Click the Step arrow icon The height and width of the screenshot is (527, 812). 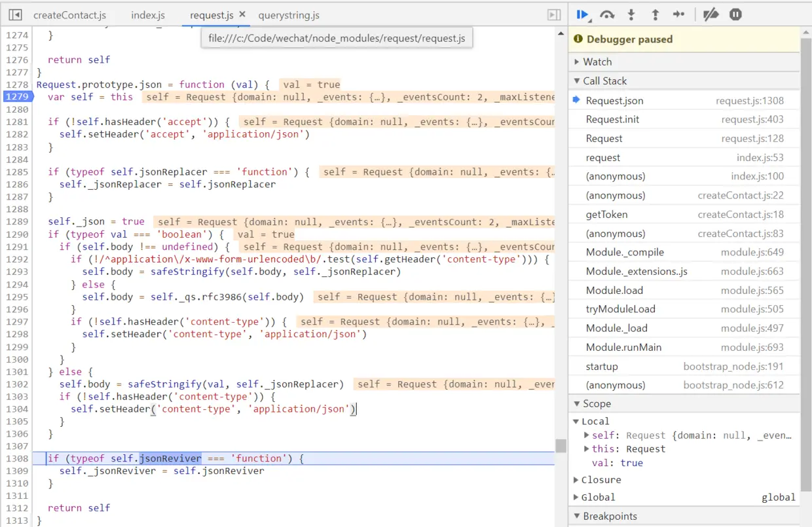(x=678, y=14)
